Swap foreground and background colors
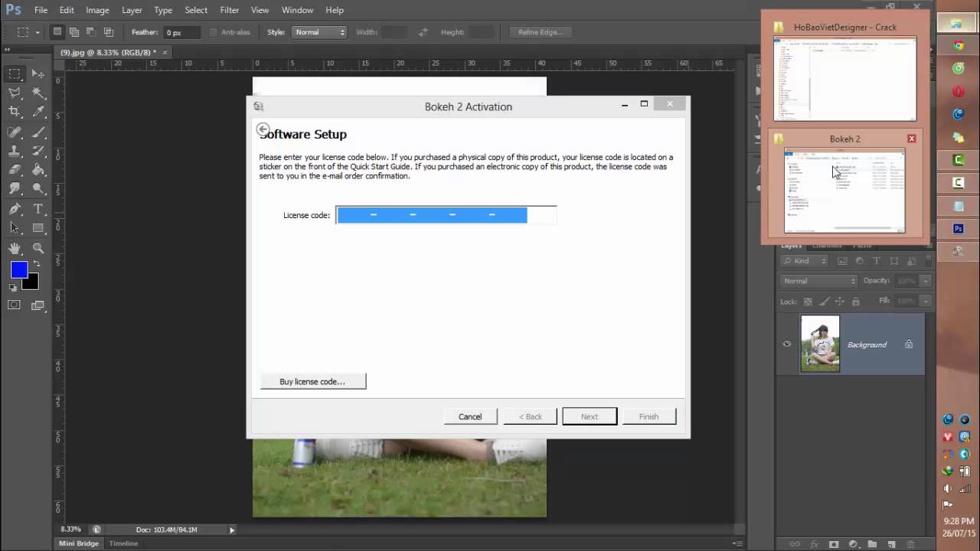Screen dimensions: 980x551 point(35,264)
